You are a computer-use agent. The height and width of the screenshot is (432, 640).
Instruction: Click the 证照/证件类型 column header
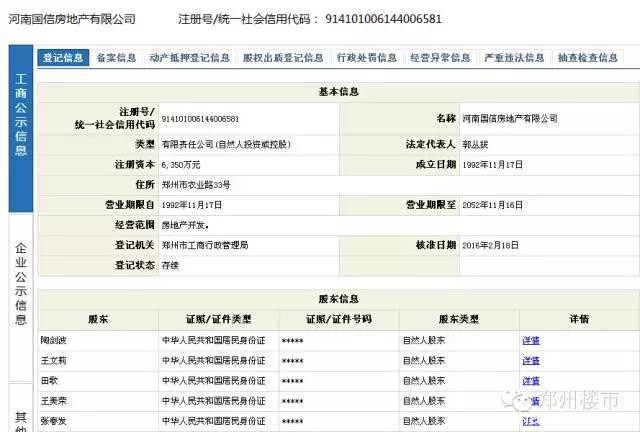coord(218,319)
